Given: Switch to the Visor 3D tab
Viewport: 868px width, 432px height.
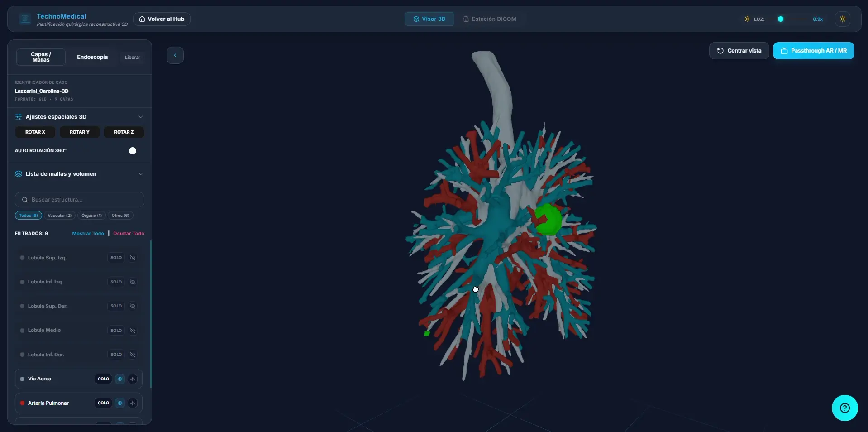Looking at the screenshot, I should (x=429, y=19).
